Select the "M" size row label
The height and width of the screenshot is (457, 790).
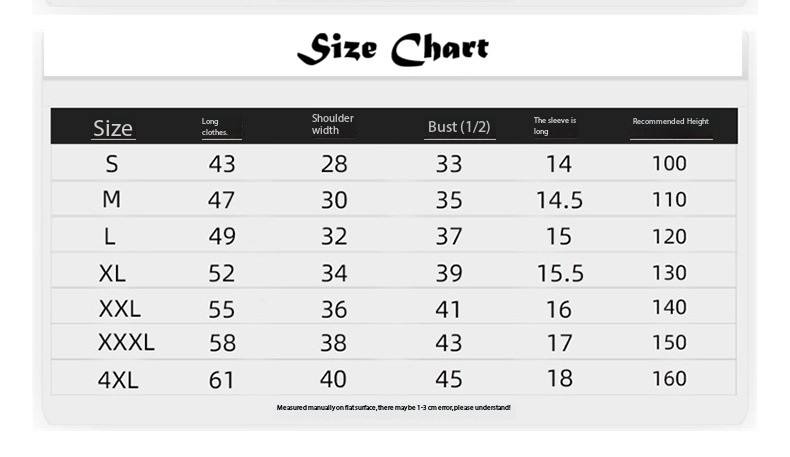point(111,199)
